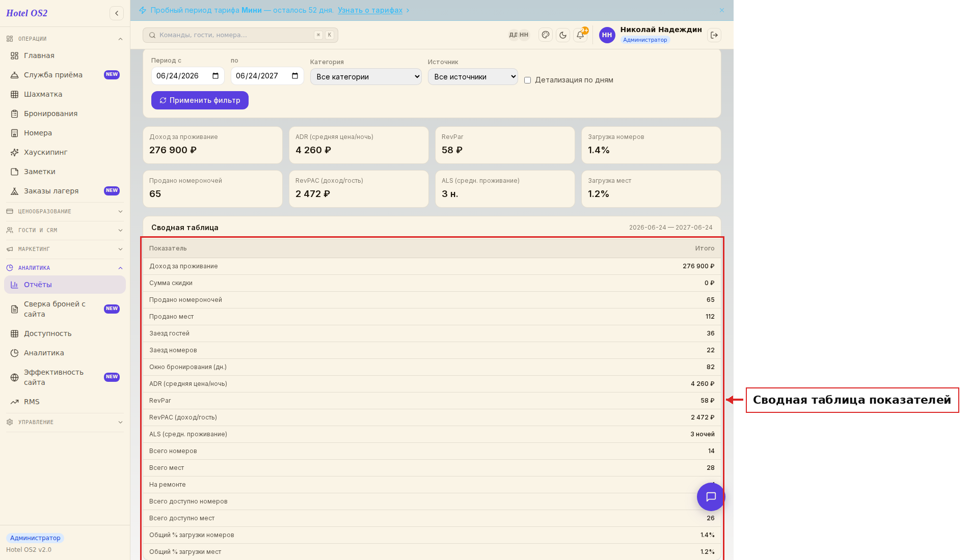The height and width of the screenshot is (560, 971).
Task: Dismiss the trial period banner
Action: click(722, 10)
